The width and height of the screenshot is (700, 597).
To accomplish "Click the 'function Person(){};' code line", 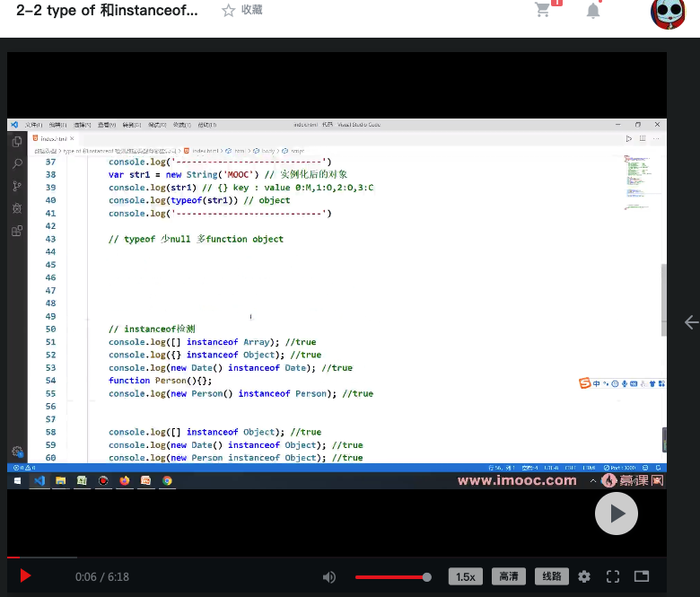I will pyautogui.click(x=161, y=381).
